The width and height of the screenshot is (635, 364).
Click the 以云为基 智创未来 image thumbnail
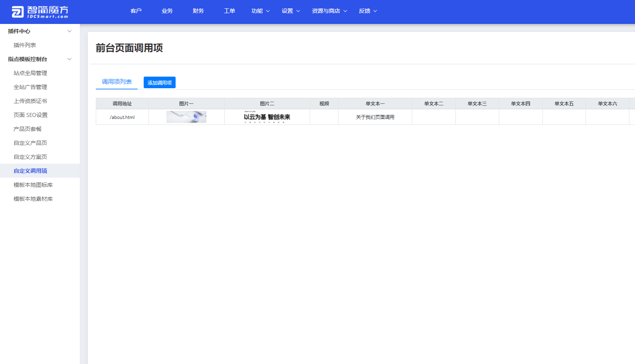pyautogui.click(x=267, y=117)
